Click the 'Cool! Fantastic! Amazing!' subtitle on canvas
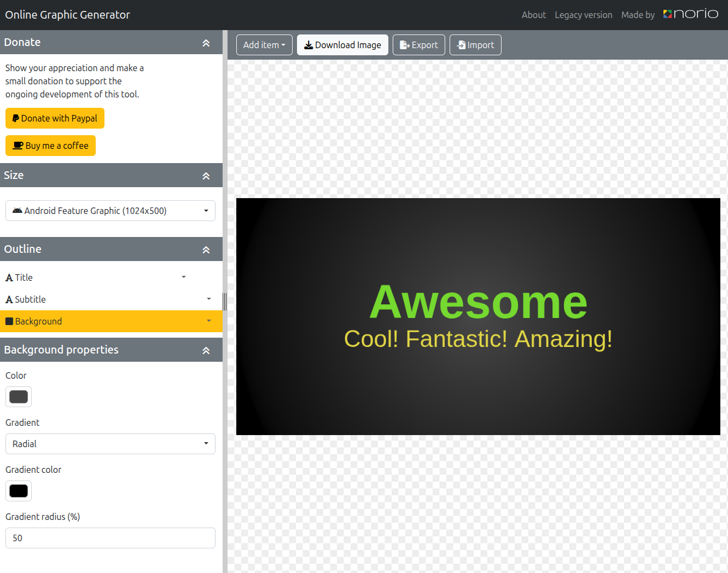This screenshot has height=573, width=728. pos(478,339)
